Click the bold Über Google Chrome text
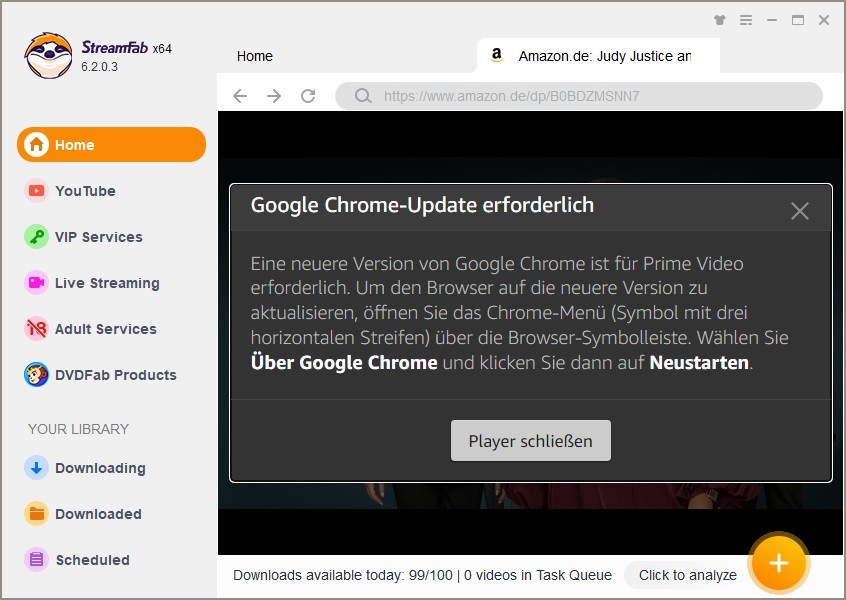Image resolution: width=846 pixels, height=600 pixels. pyautogui.click(x=344, y=363)
